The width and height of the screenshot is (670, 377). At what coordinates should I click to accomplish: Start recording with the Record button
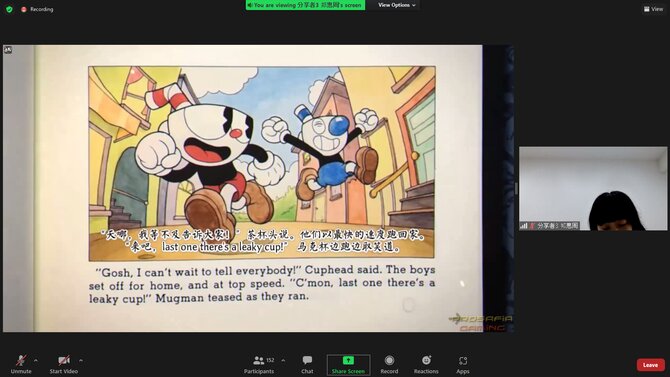(x=389, y=364)
